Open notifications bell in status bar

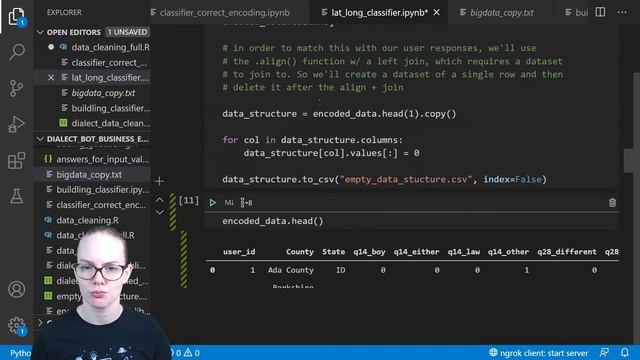click(x=625, y=353)
